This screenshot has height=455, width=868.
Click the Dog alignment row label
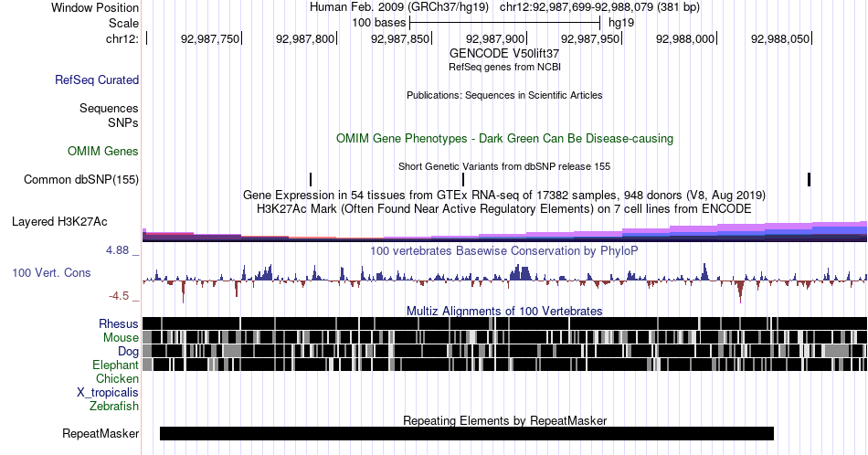point(129,352)
